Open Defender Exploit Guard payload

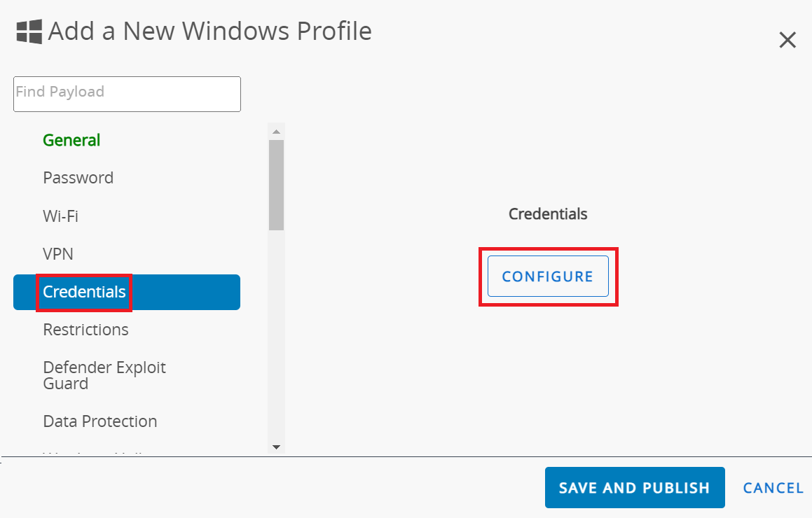point(104,375)
